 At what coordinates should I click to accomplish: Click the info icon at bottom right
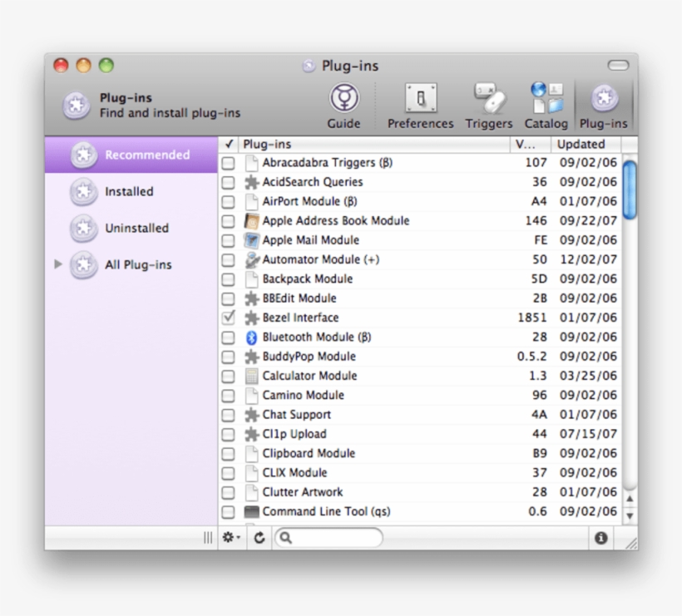pos(600,538)
